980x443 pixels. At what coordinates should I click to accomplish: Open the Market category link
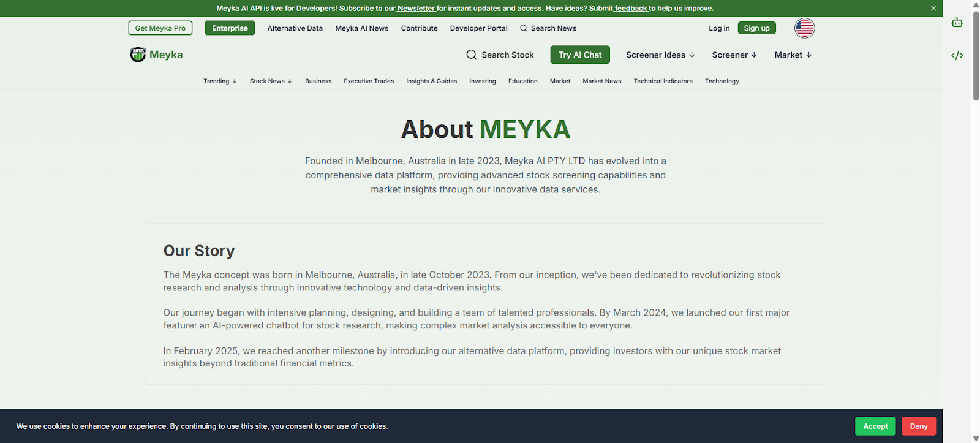pos(560,81)
